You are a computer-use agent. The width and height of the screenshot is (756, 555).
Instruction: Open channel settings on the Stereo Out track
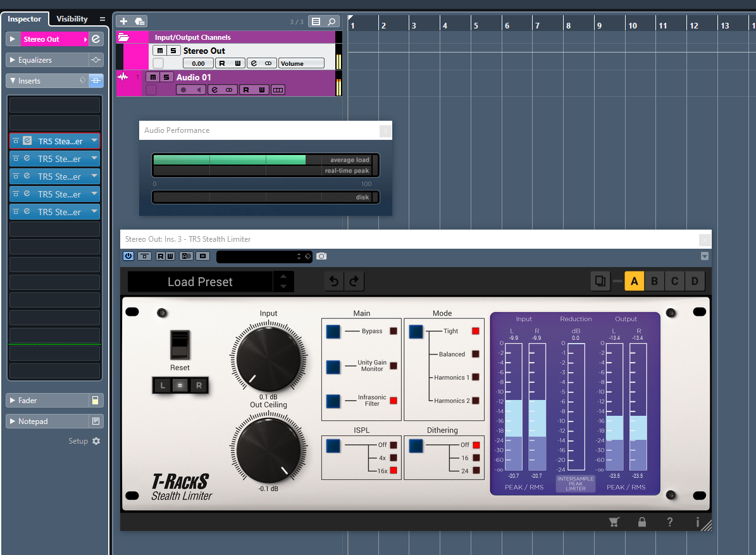tap(254, 63)
